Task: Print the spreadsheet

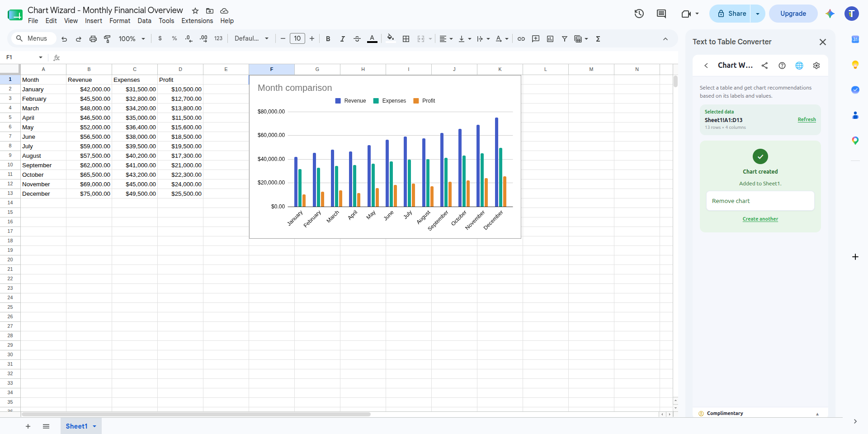Action: (x=93, y=39)
